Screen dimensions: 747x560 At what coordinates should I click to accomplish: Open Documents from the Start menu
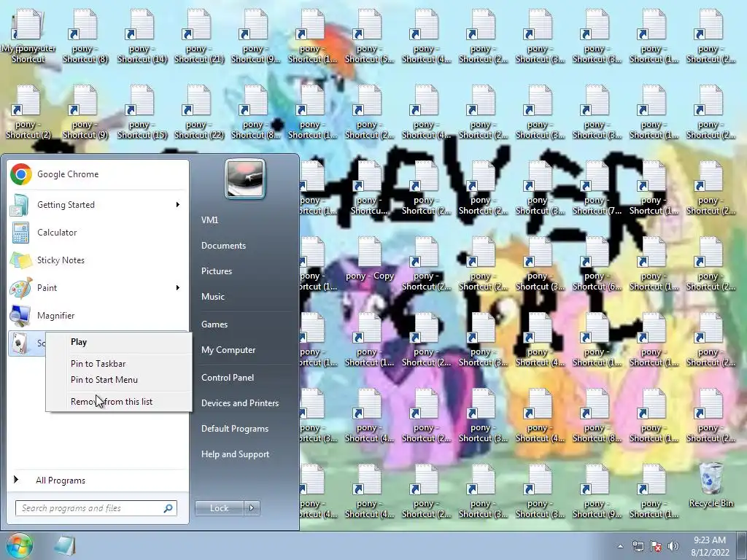223,246
